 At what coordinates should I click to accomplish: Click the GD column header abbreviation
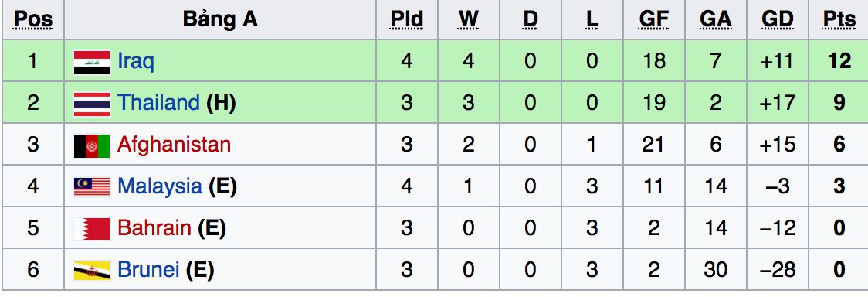point(777,19)
